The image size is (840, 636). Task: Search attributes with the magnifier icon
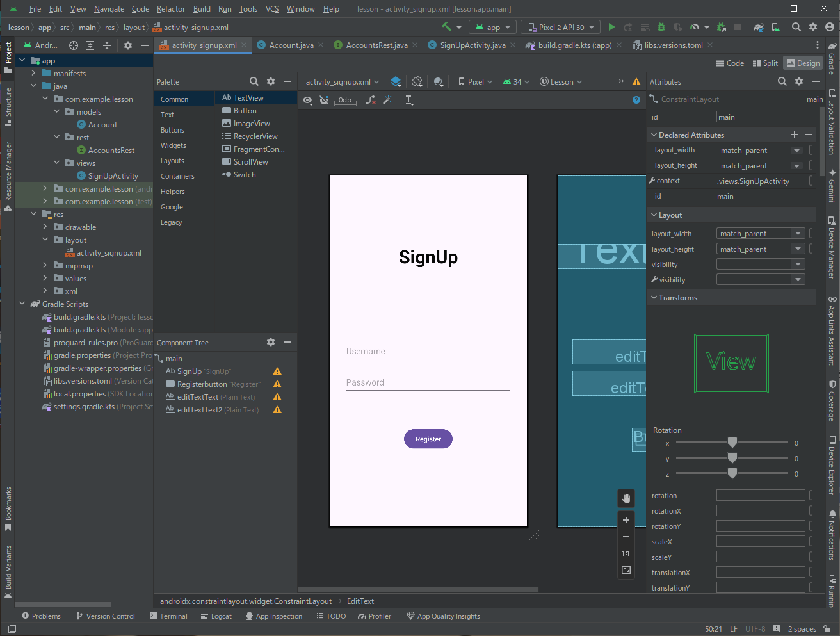point(782,81)
